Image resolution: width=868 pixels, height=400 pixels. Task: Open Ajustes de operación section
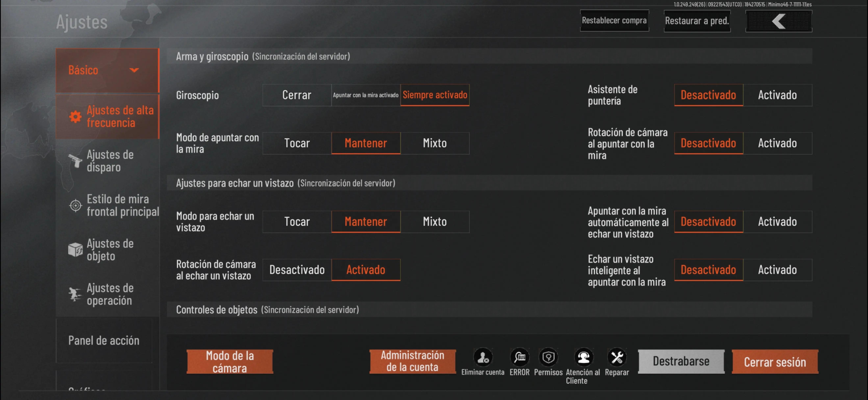point(107,294)
